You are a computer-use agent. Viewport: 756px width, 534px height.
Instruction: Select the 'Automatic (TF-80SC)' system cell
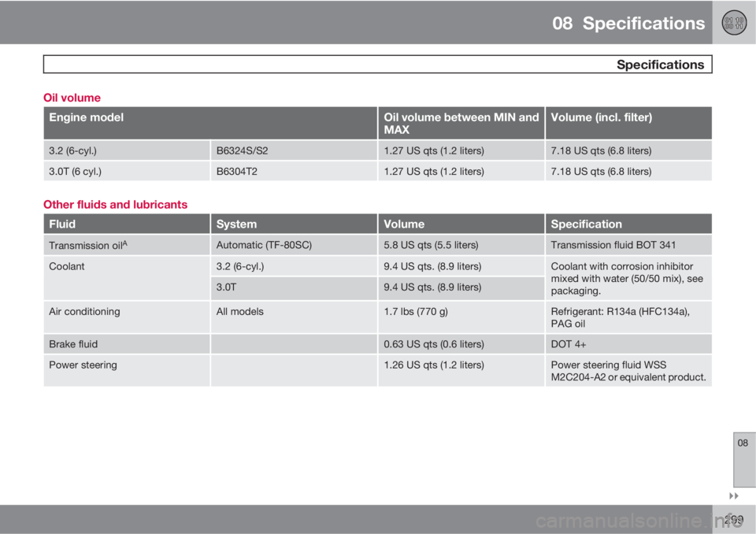[x=294, y=245]
